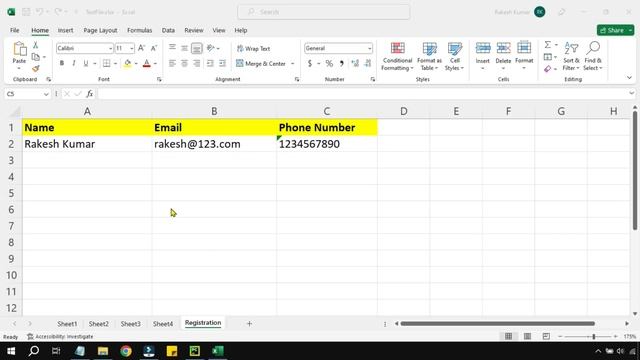Image resolution: width=640 pixels, height=360 pixels.
Task: Switch to the Insert tab
Action: (65, 30)
